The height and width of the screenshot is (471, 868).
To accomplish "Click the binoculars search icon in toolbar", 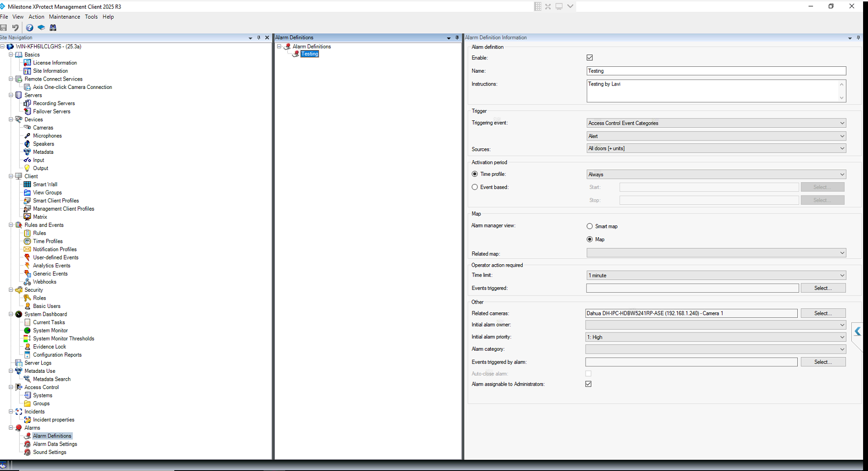I will point(53,28).
